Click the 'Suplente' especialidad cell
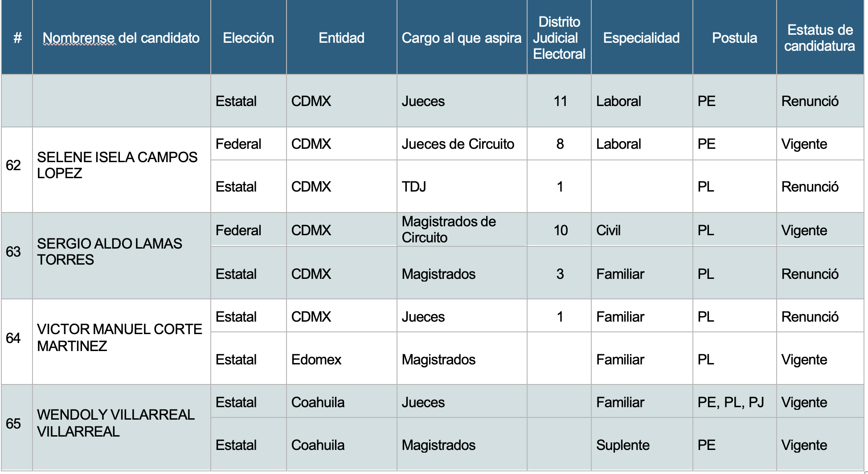868x474 pixels. 642,444
